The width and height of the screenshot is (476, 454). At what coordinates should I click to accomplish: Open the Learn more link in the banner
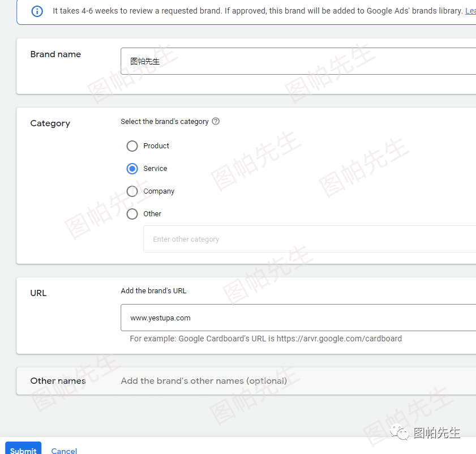tap(470, 11)
